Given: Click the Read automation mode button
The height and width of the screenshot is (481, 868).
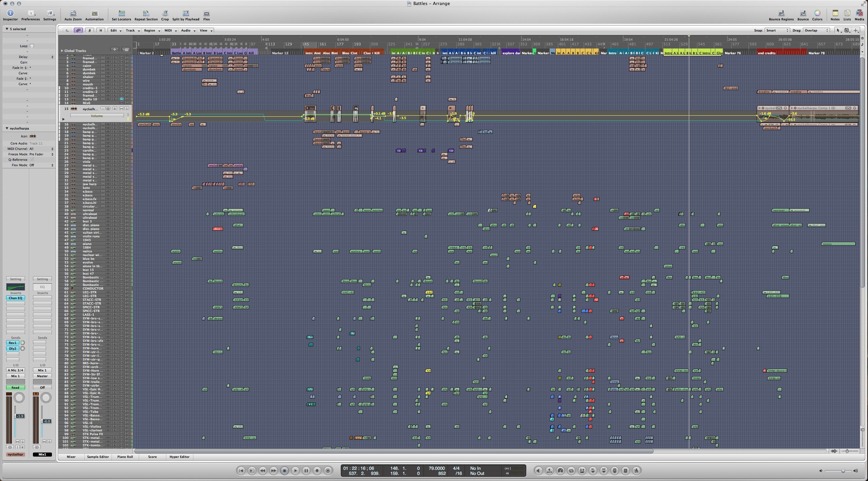Looking at the screenshot, I should [x=15, y=388].
